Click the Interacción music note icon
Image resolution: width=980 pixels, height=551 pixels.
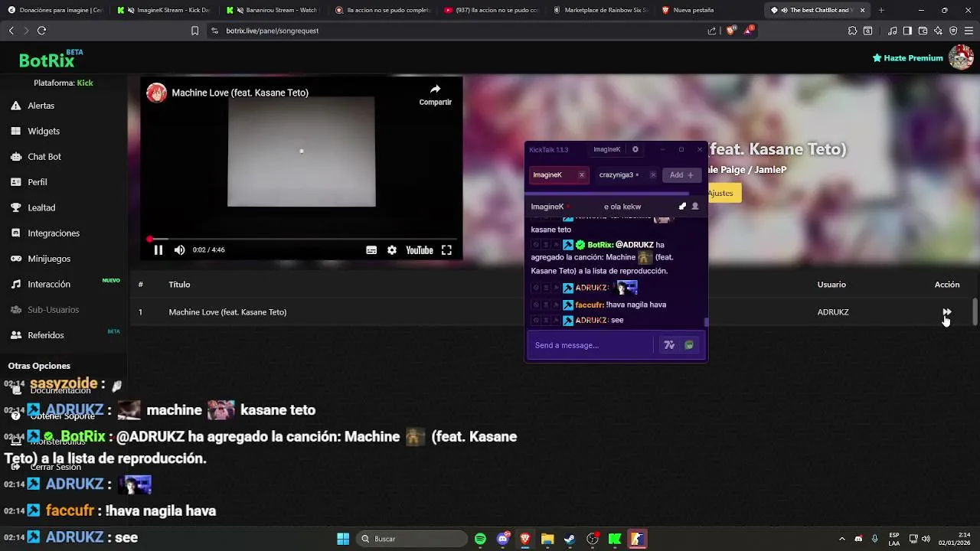pyautogui.click(x=15, y=284)
